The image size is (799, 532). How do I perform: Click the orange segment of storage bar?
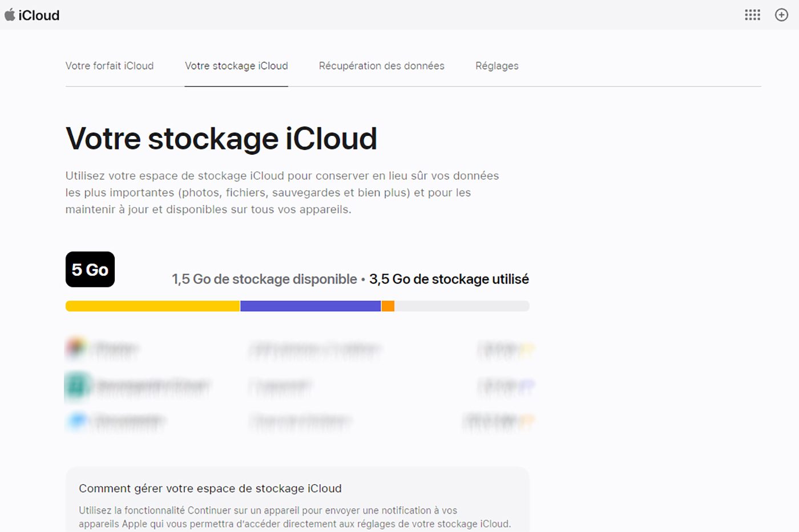[388, 306]
